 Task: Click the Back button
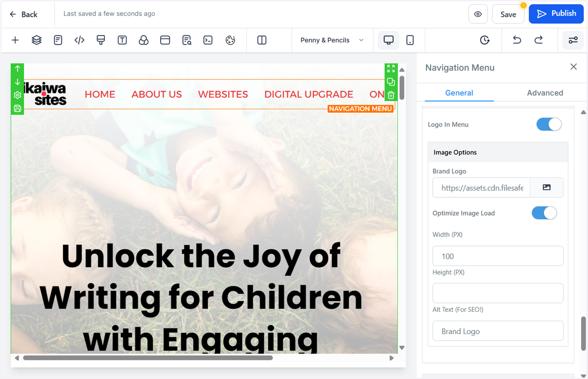[x=24, y=14]
